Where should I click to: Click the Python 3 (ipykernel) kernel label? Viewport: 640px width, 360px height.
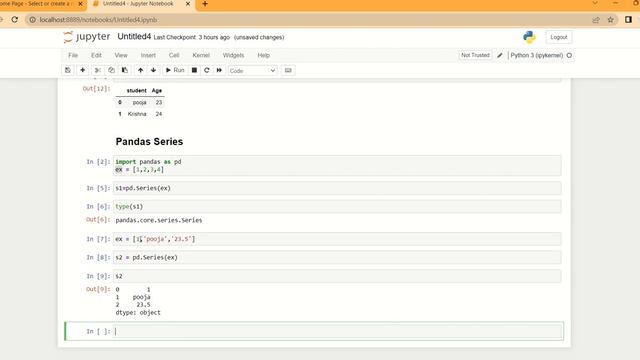click(x=536, y=55)
